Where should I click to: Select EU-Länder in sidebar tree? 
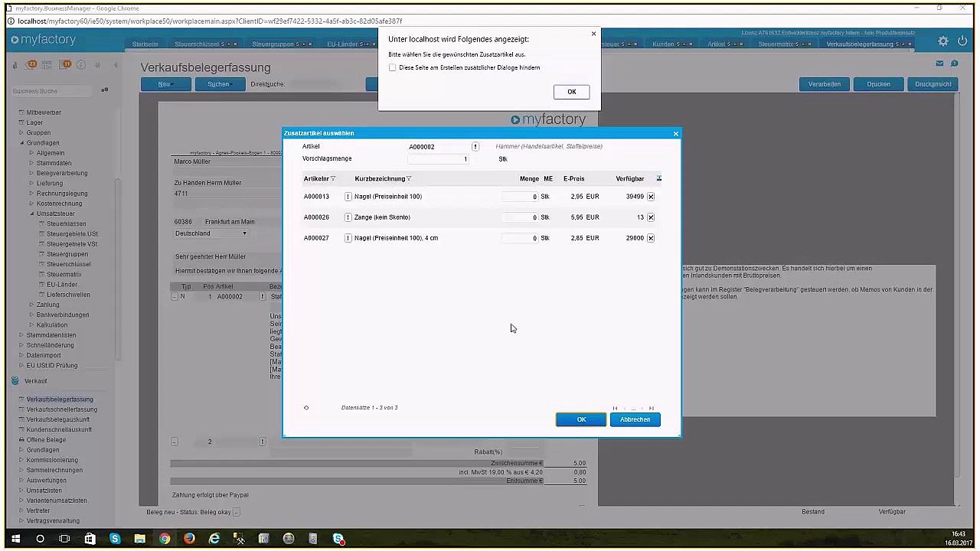tap(62, 285)
